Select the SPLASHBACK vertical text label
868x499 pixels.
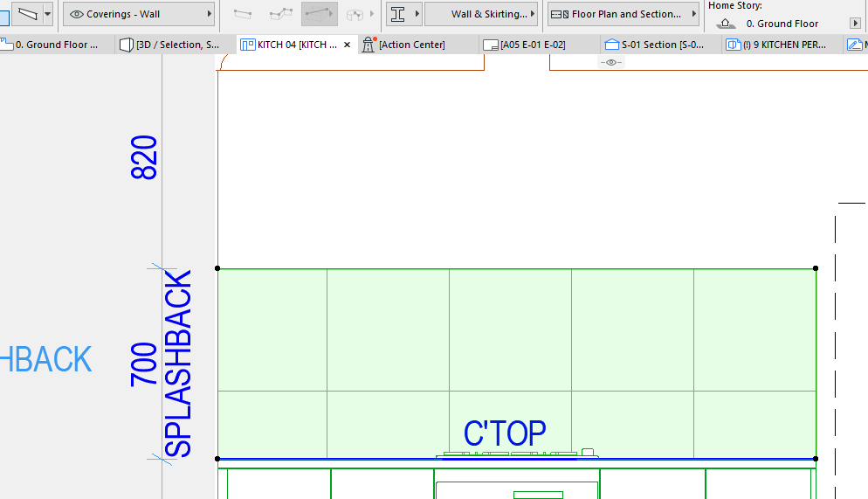(x=177, y=364)
